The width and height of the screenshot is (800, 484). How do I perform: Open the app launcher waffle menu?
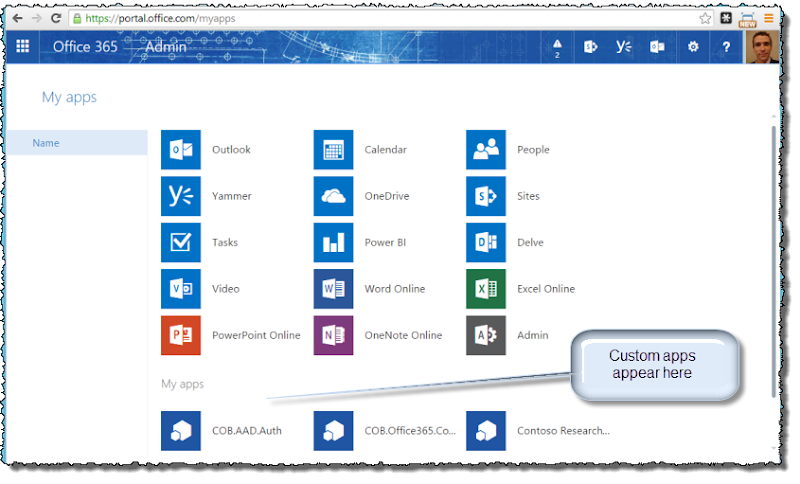pyautogui.click(x=22, y=46)
